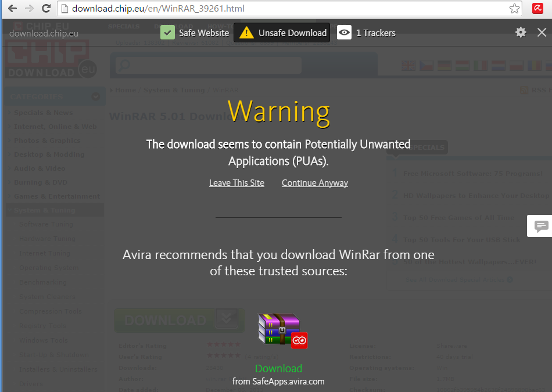Open Benchmarking subcategory
This screenshot has width=552, height=392.
42,282
